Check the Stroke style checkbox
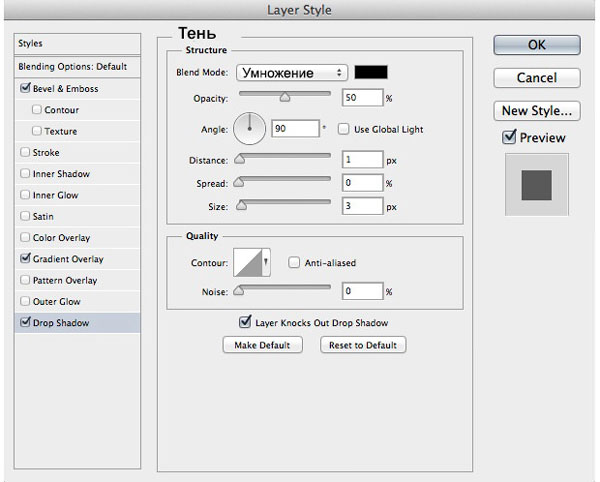 coord(25,152)
